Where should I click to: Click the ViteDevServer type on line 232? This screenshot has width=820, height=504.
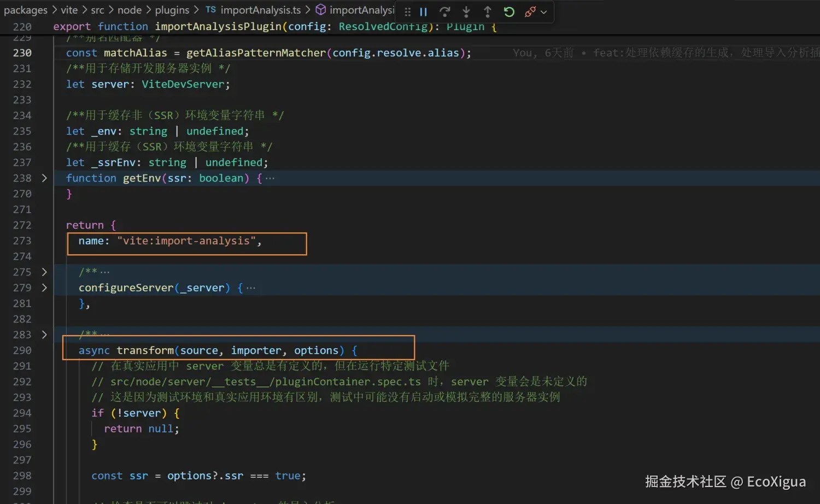pos(183,84)
